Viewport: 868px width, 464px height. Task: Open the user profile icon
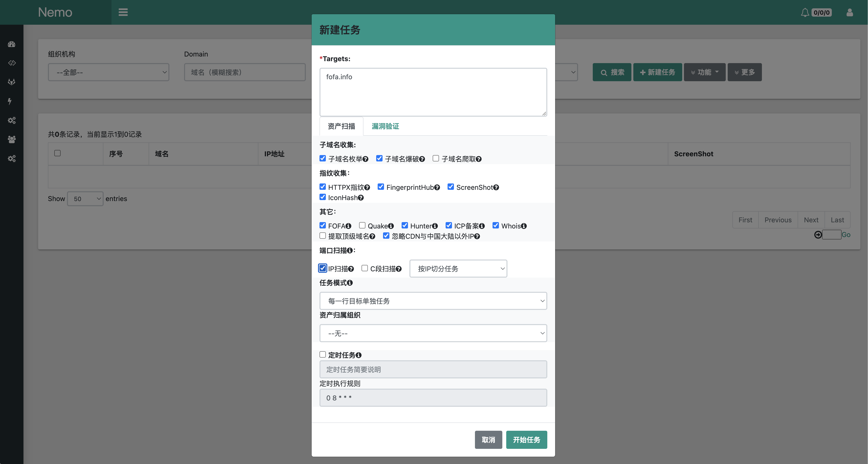(849, 12)
